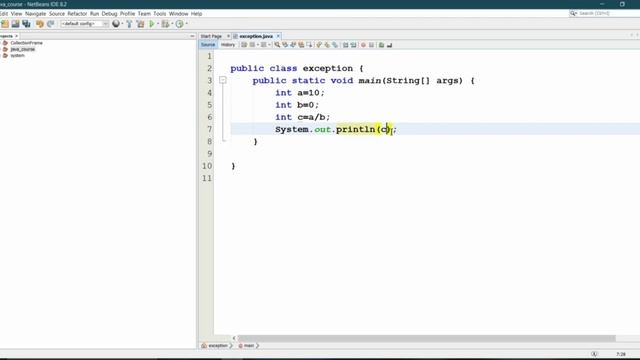The width and height of the screenshot is (640, 360).
Task: Click the Shift Line Right icon
Action: [353, 45]
